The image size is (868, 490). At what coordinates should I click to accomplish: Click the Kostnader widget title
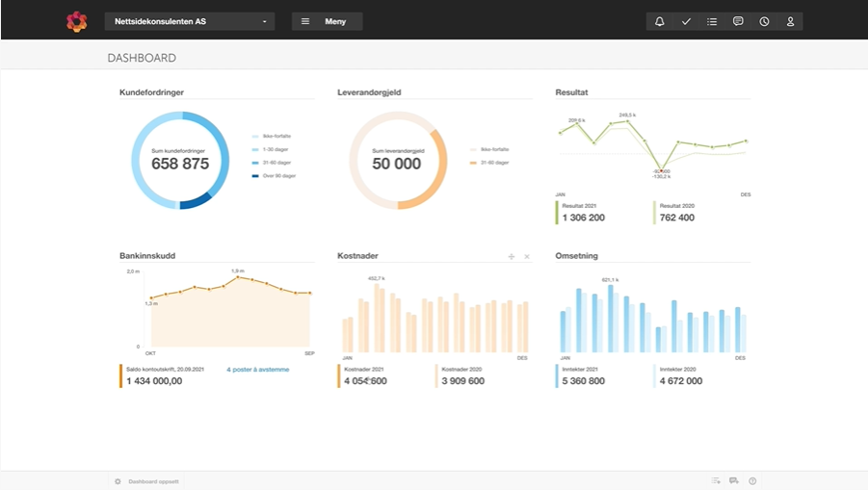coord(357,255)
